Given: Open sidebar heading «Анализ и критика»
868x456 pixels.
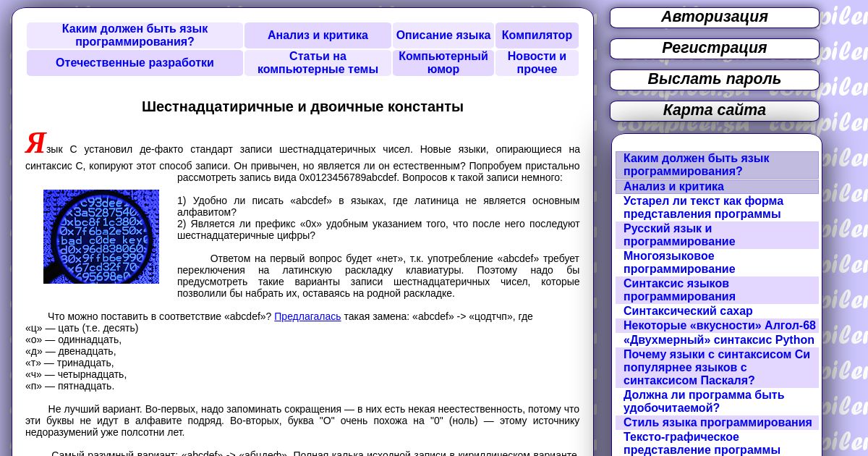Looking at the screenshot, I should pos(717,187).
